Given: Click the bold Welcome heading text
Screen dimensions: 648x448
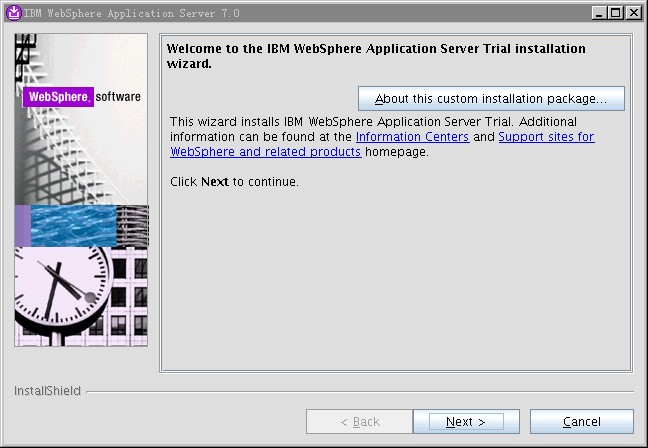Looking at the screenshot, I should pyautogui.click(x=376, y=55).
